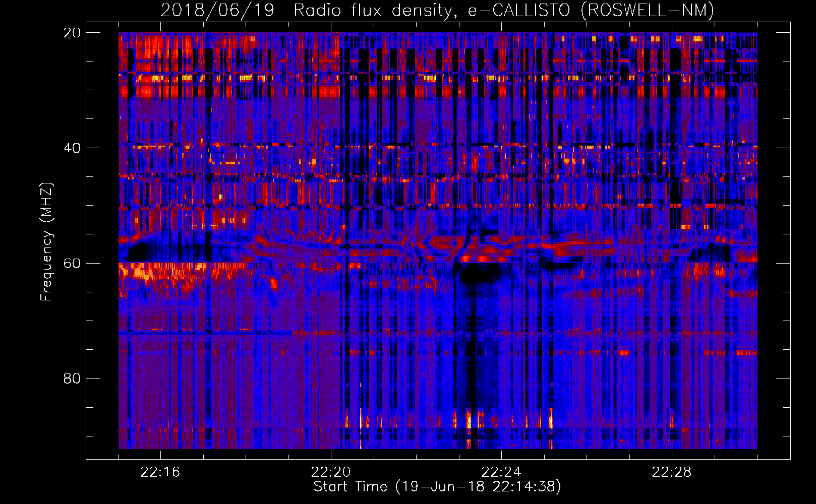Click the frequency tick label 40
Viewport: 816px width, 504px height.
click(x=72, y=148)
